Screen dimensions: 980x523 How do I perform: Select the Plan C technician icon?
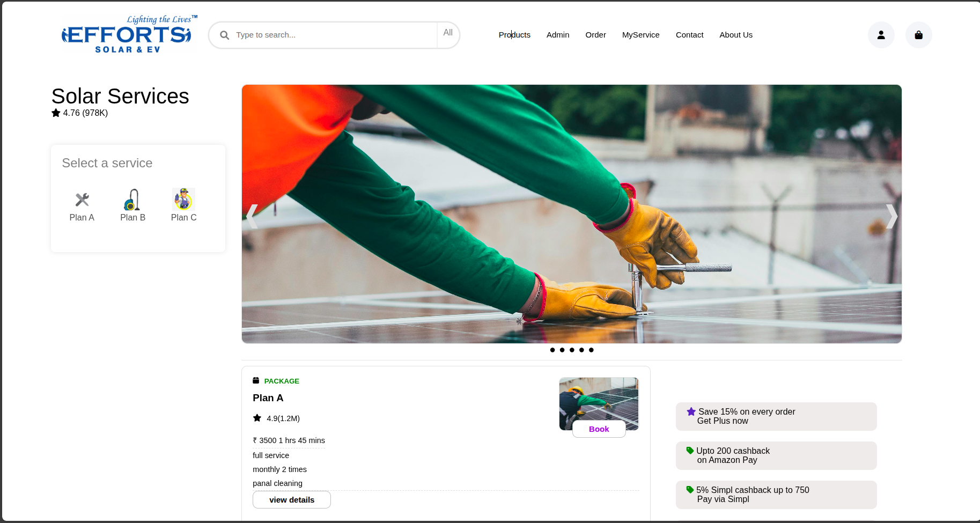pyautogui.click(x=183, y=200)
